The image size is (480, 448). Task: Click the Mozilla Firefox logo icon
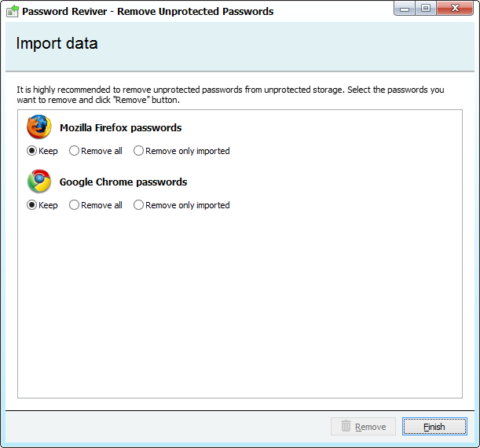[38, 127]
